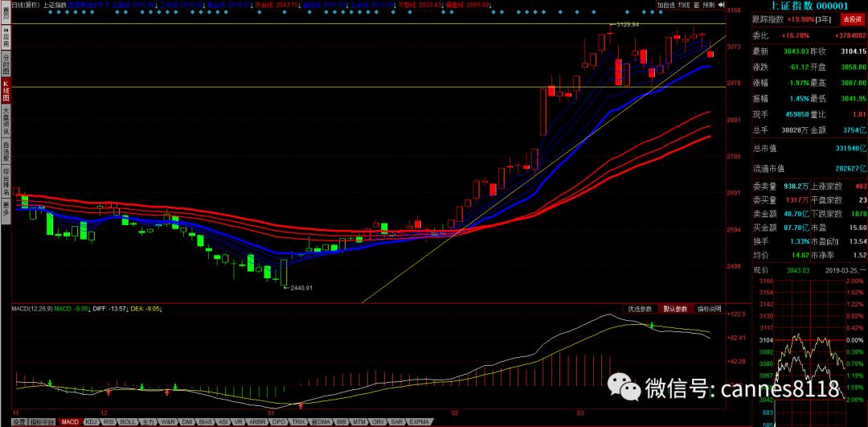
Task: Open the 应用 sidebar button
Action: 5,35
